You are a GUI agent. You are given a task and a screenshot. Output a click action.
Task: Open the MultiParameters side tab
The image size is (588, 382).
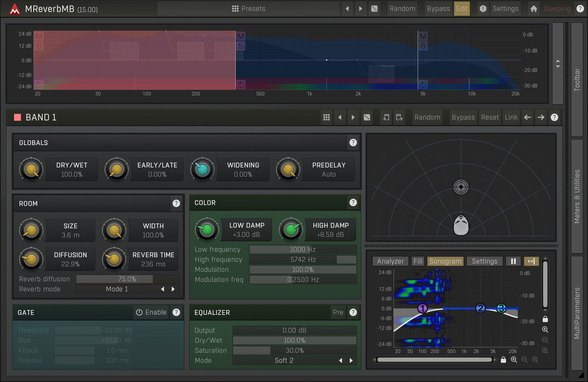pyautogui.click(x=577, y=313)
